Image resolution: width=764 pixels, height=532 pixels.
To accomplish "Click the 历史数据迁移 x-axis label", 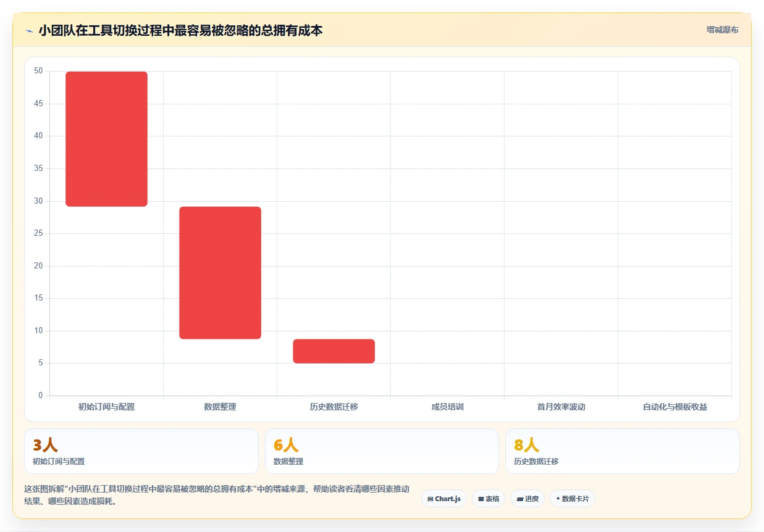I will click(334, 407).
